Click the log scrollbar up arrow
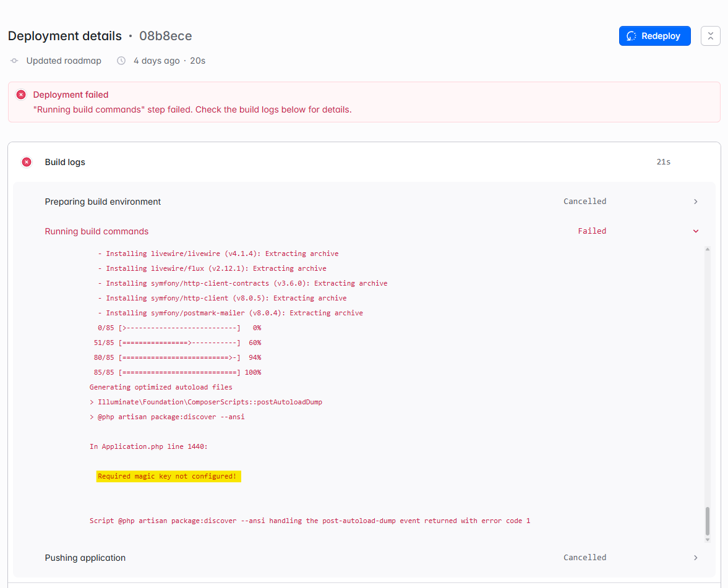This screenshot has width=728, height=588. coord(708,249)
